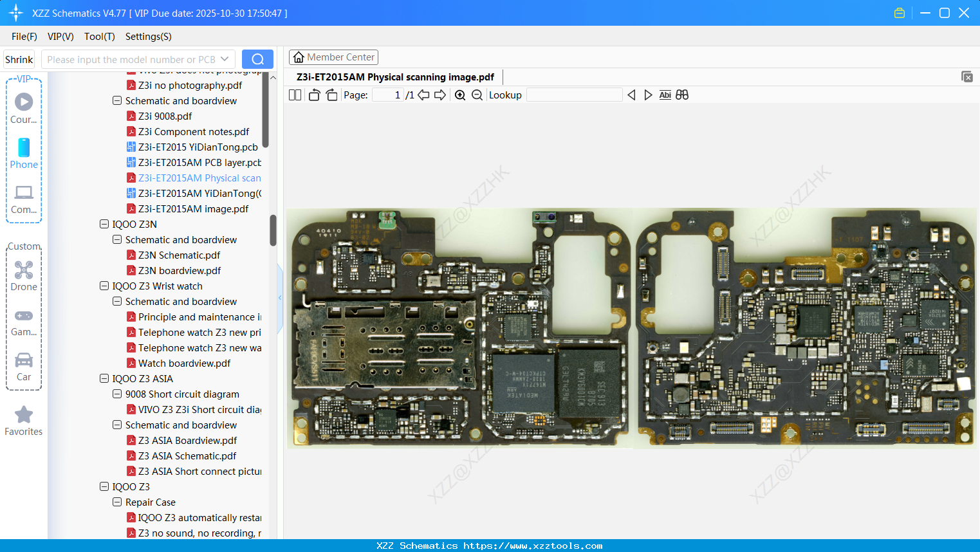Click the Page number field
The image size is (980, 552).
(x=388, y=95)
